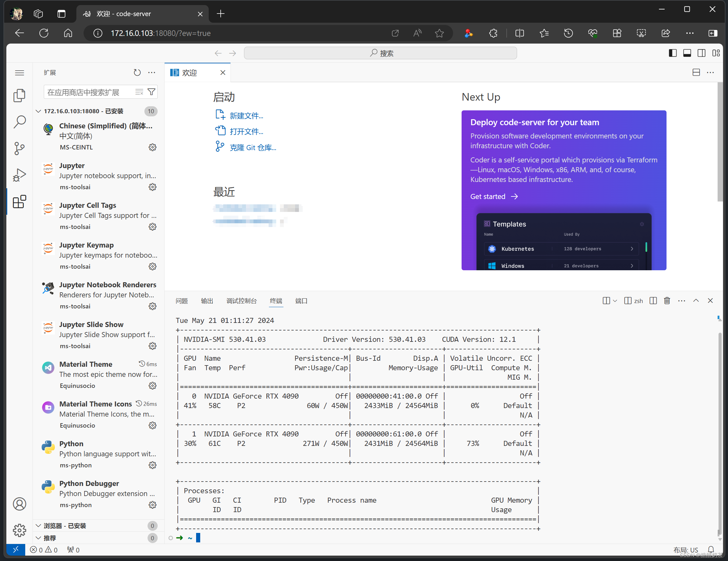Switch to the 输出 panel tab
728x561 pixels.
tap(207, 301)
